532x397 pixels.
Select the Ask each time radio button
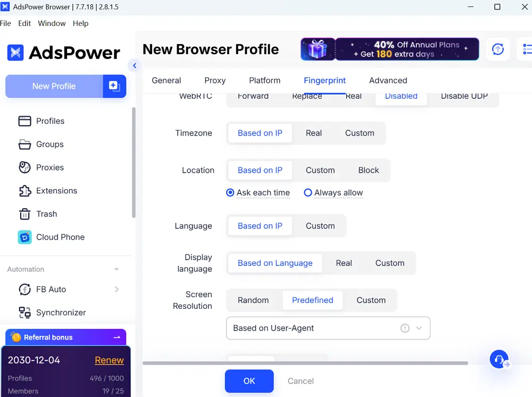[x=230, y=193]
